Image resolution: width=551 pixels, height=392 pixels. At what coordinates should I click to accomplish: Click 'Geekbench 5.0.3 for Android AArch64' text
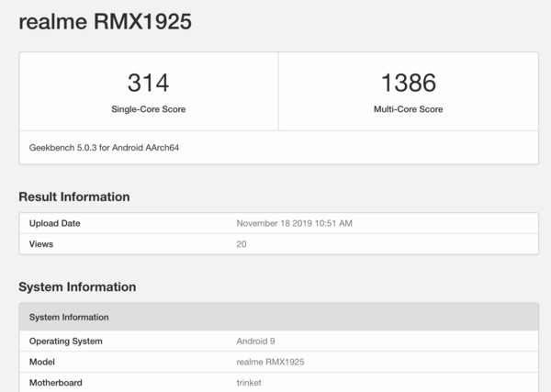104,148
